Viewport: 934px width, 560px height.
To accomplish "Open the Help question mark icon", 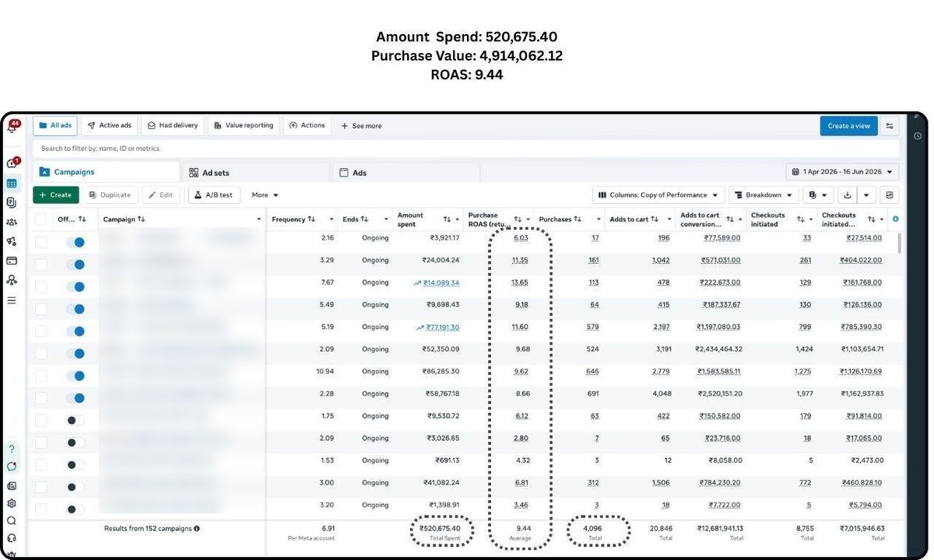I will (x=12, y=449).
